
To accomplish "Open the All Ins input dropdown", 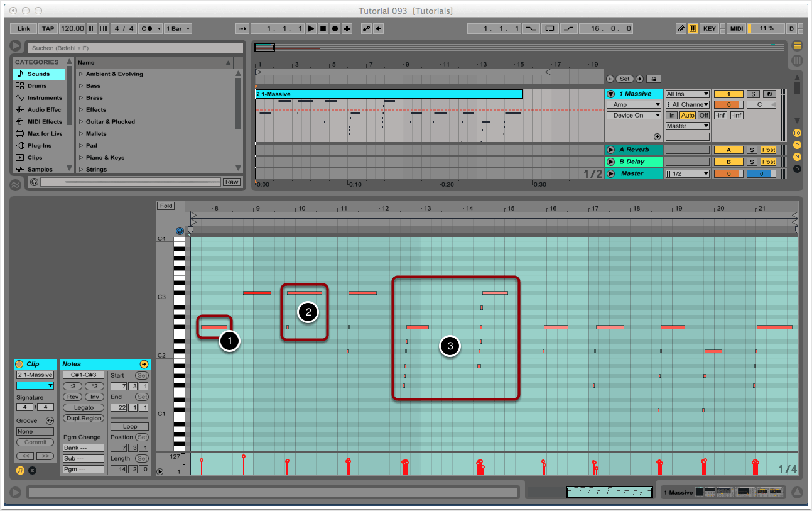I will (688, 94).
